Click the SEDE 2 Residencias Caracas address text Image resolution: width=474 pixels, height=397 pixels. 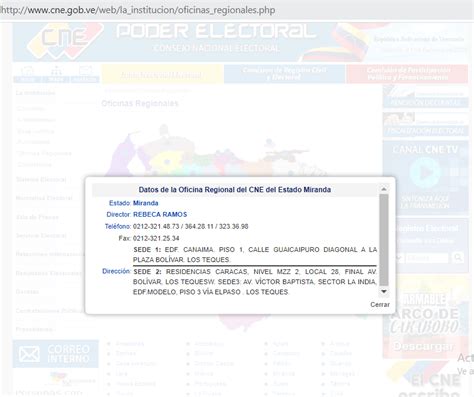tap(255, 282)
